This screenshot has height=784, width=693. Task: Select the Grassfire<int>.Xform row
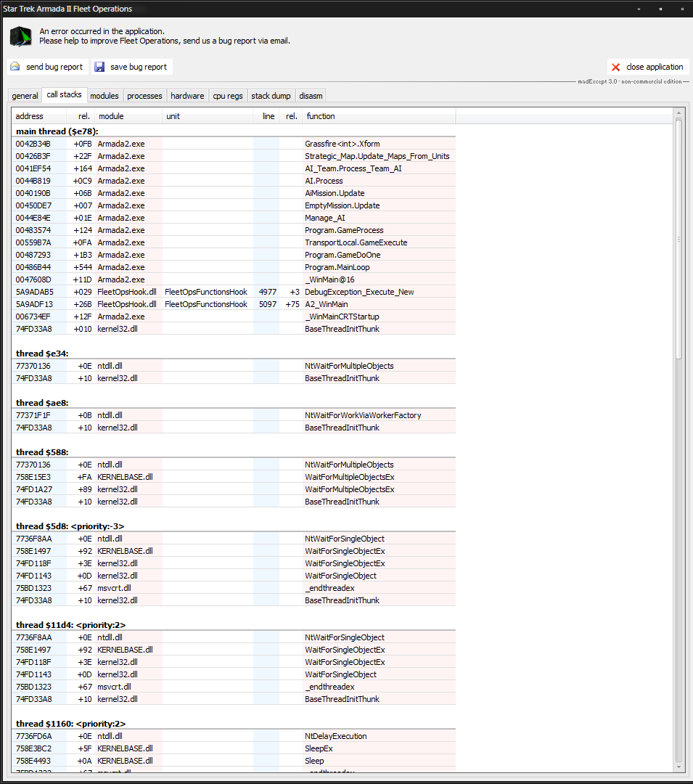click(234, 144)
